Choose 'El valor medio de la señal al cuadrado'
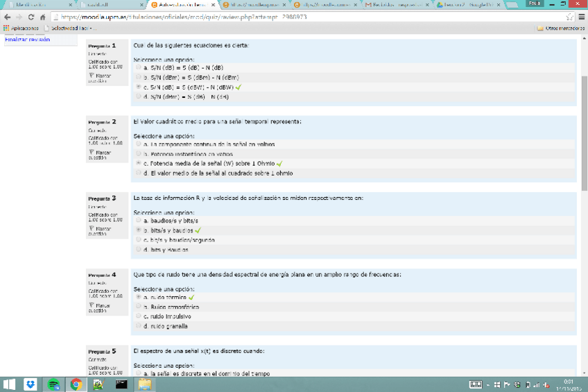 [139, 173]
